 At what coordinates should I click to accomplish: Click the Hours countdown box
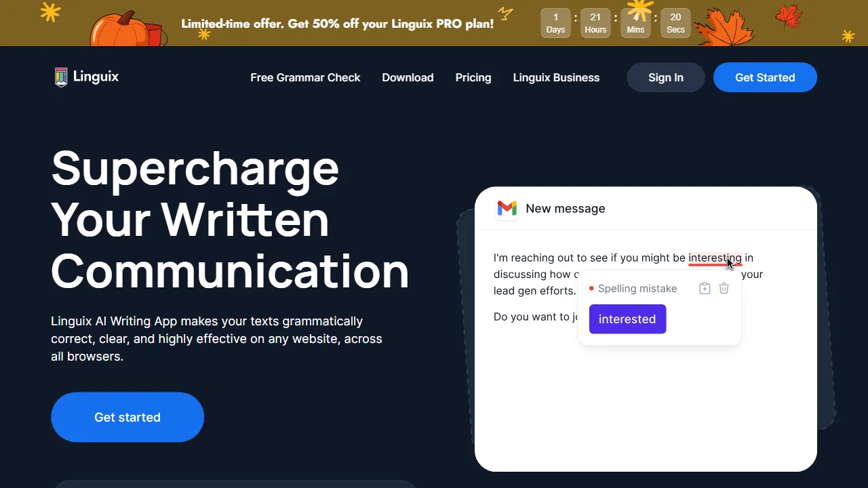click(595, 23)
